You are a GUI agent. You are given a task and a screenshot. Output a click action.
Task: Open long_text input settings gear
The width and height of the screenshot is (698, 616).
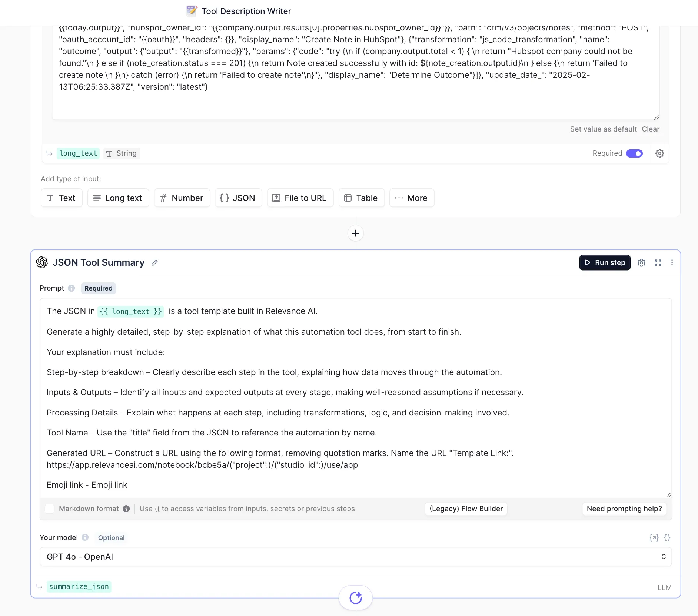[659, 153]
